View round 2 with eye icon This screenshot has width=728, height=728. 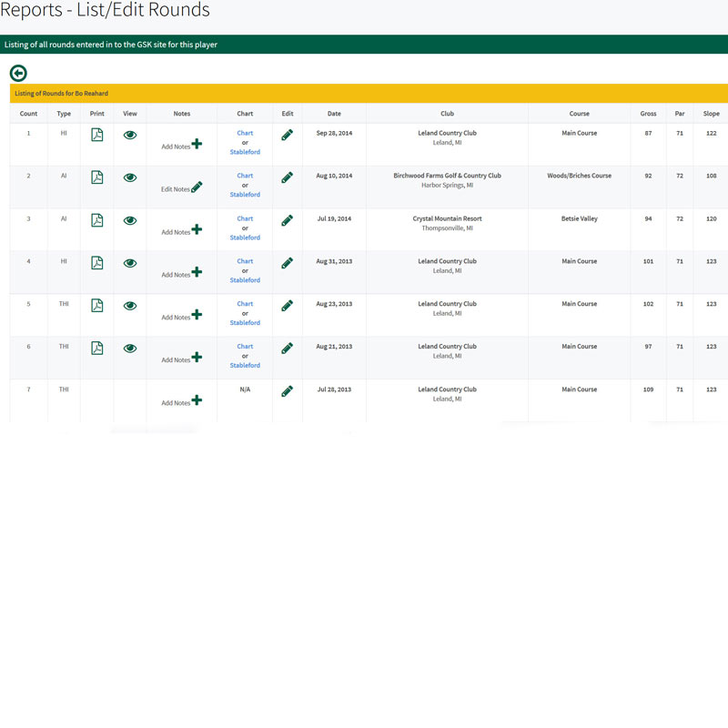point(130,177)
